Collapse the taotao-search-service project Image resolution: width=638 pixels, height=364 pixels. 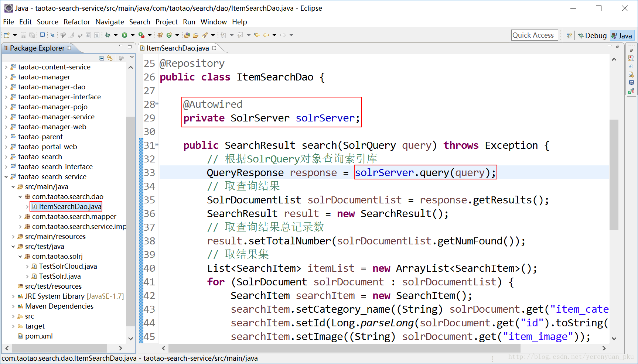[6, 177]
